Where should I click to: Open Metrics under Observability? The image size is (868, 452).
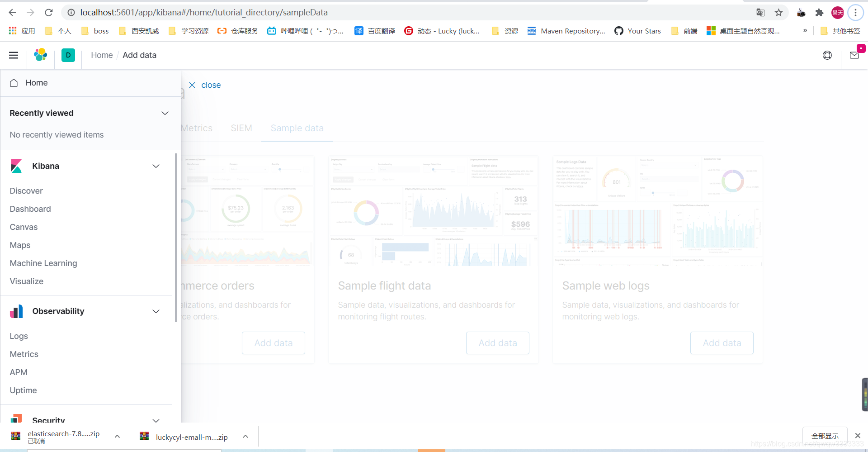click(24, 354)
